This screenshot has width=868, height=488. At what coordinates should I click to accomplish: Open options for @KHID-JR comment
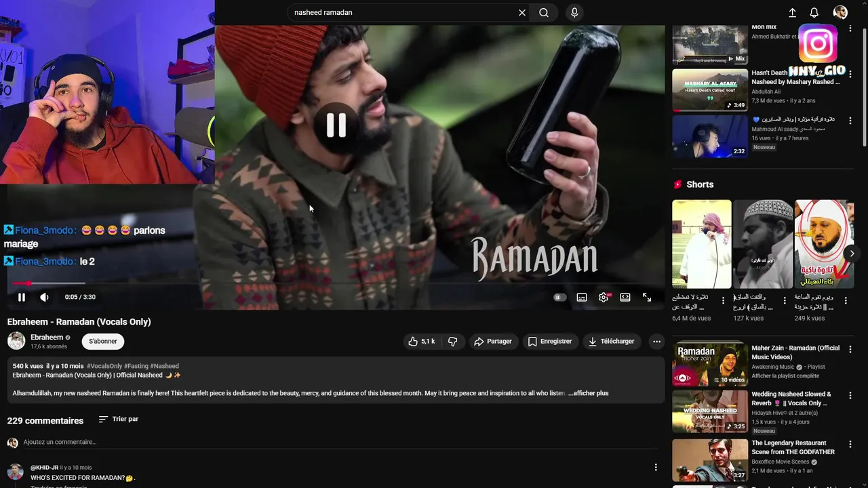(x=655, y=467)
